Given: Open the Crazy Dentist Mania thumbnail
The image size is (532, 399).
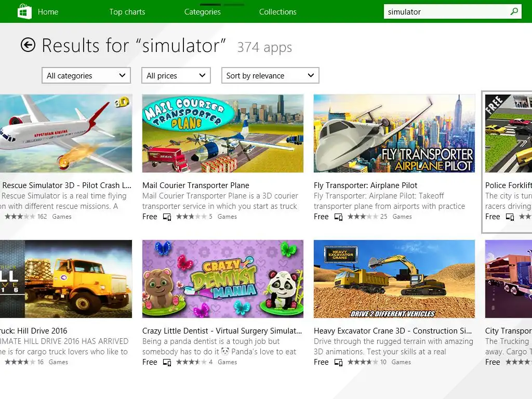Looking at the screenshot, I should tap(223, 279).
